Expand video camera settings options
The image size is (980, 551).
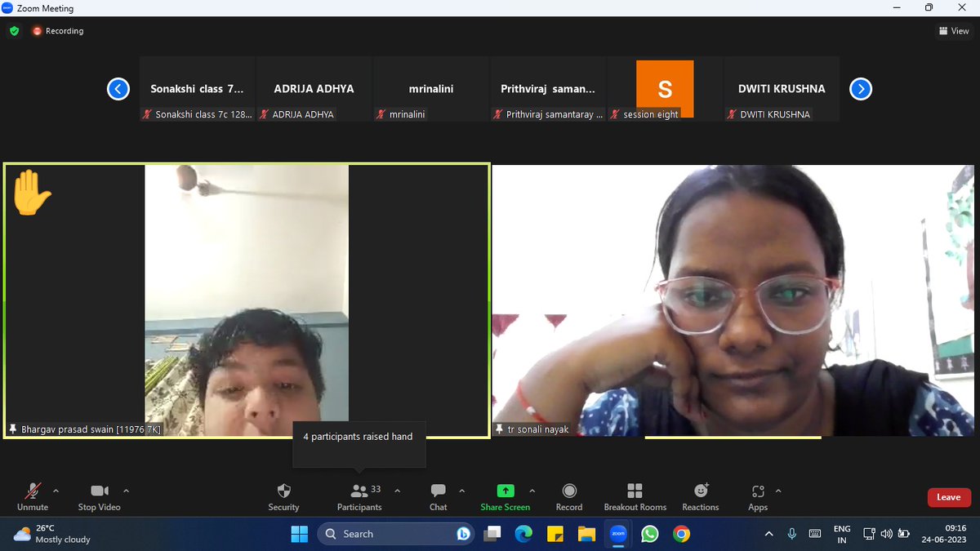coord(126,491)
